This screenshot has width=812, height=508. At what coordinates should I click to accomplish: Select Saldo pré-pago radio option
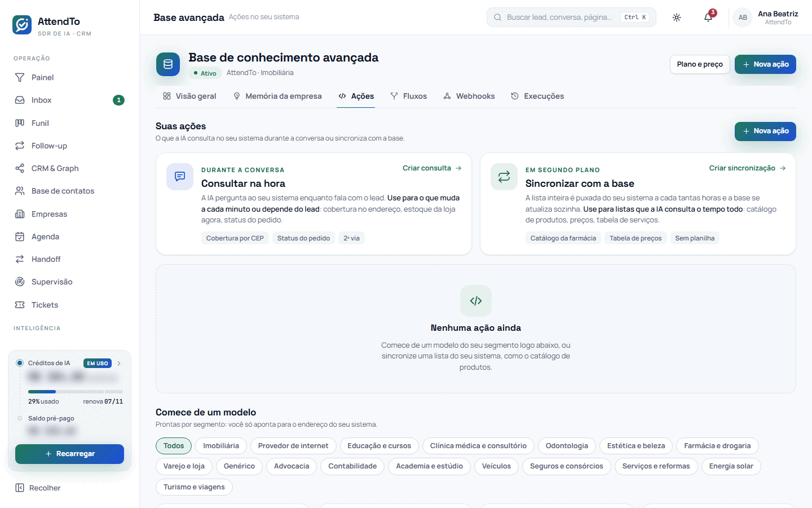[20, 418]
